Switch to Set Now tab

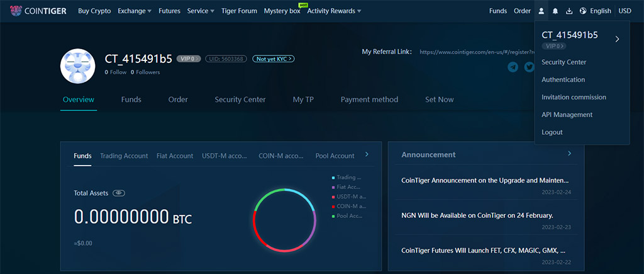(440, 100)
